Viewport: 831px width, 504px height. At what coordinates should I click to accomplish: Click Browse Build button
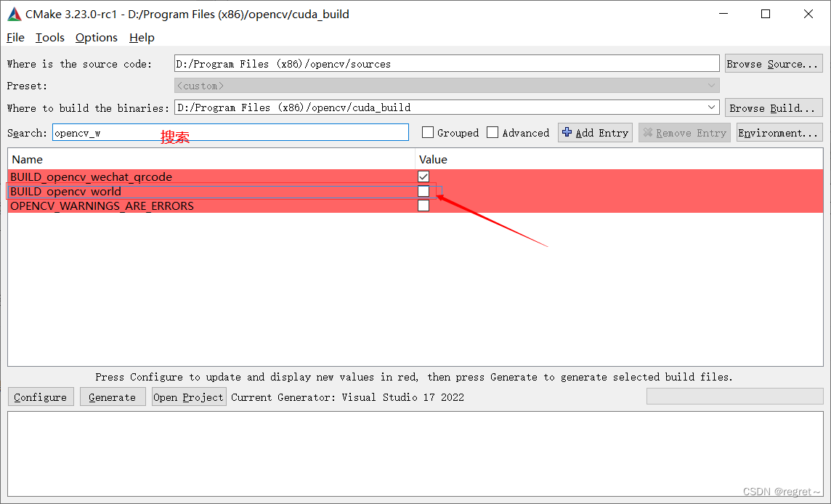(x=773, y=107)
